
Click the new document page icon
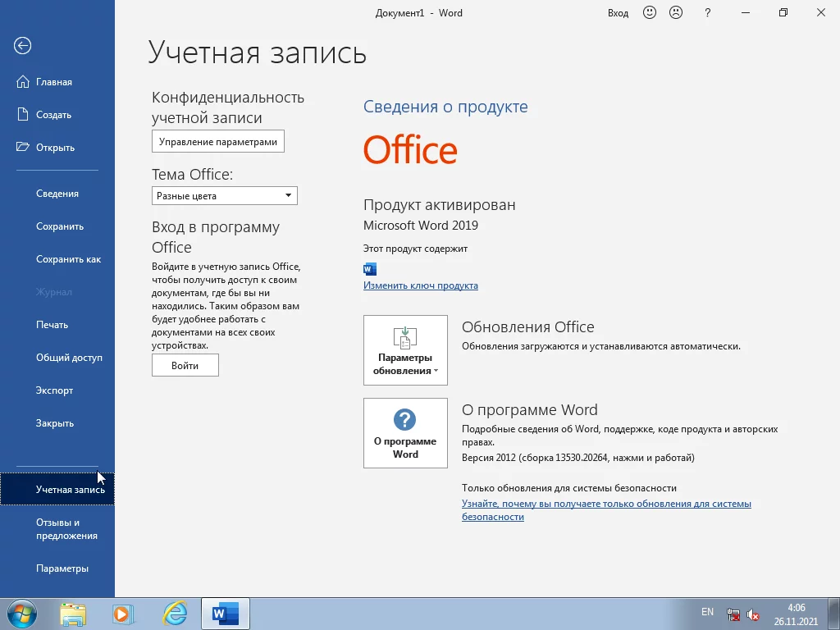point(22,114)
